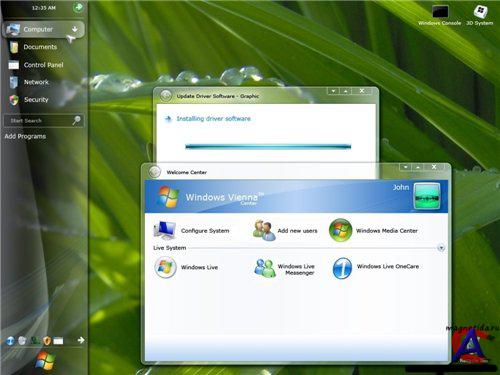Screen dimensions: 500x375
Task: Minimize Update Driver Software with down arrow
Action: click(333, 91)
